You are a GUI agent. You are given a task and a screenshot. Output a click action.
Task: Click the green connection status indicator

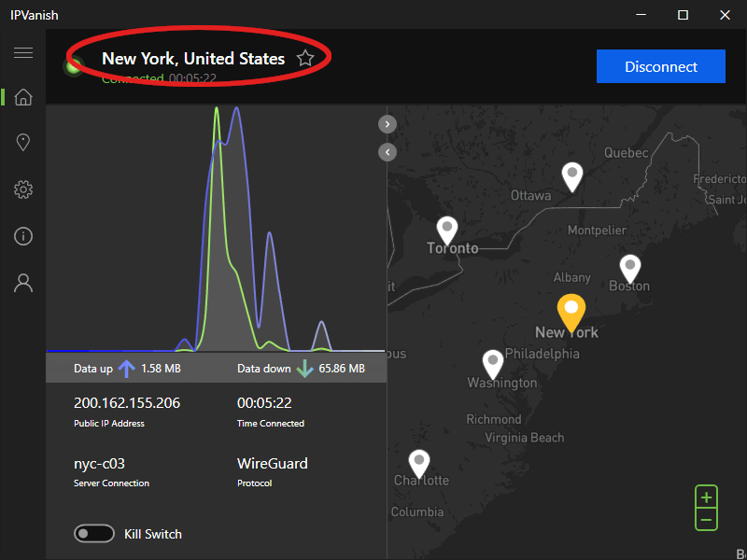74,66
